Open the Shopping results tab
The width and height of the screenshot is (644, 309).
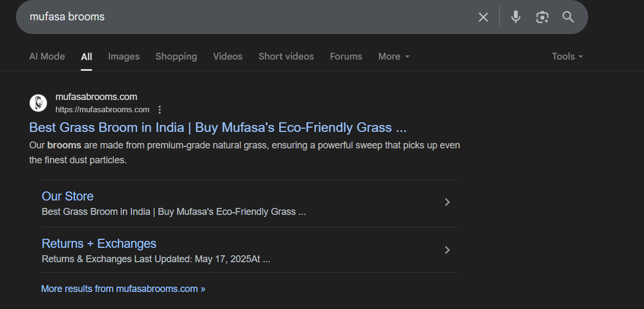(x=176, y=56)
